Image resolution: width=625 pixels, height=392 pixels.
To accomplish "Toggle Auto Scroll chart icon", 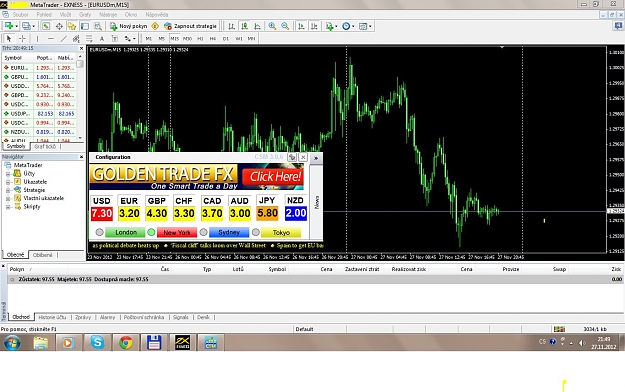I will click(301, 26).
